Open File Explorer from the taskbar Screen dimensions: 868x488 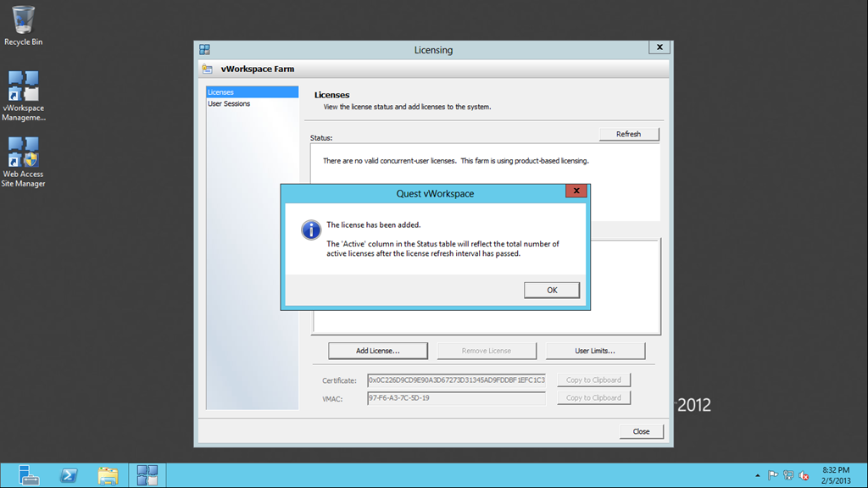click(108, 475)
